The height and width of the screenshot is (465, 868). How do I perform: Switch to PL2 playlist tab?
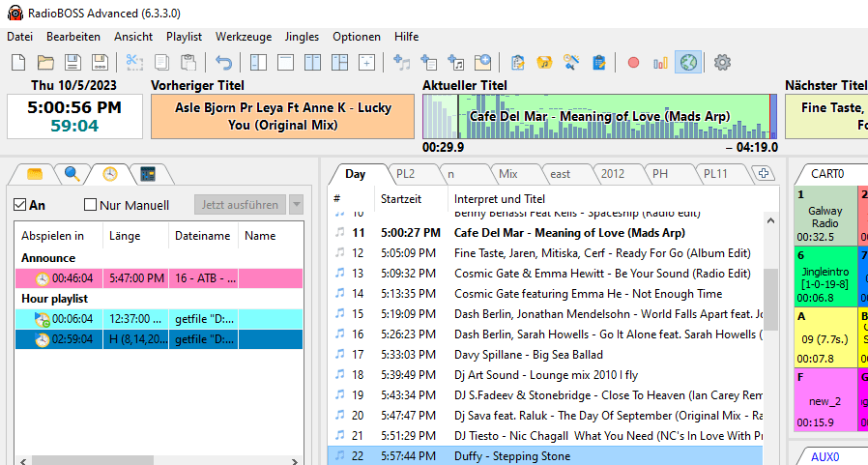(x=405, y=174)
